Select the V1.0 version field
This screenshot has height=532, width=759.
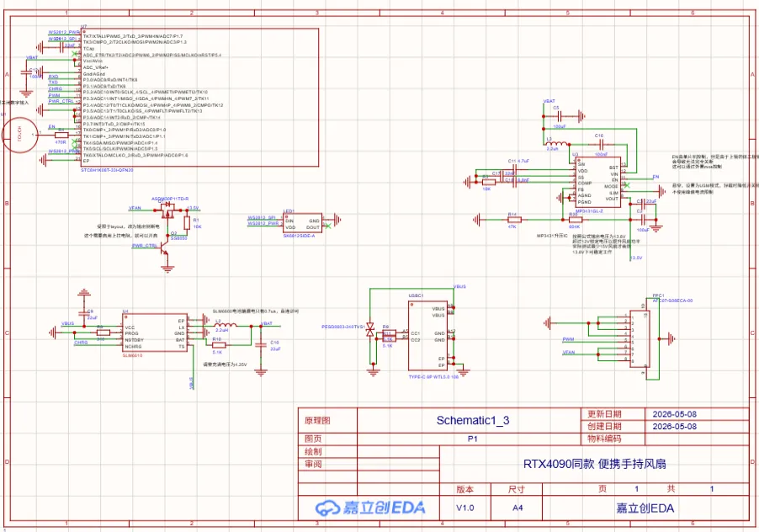point(464,508)
